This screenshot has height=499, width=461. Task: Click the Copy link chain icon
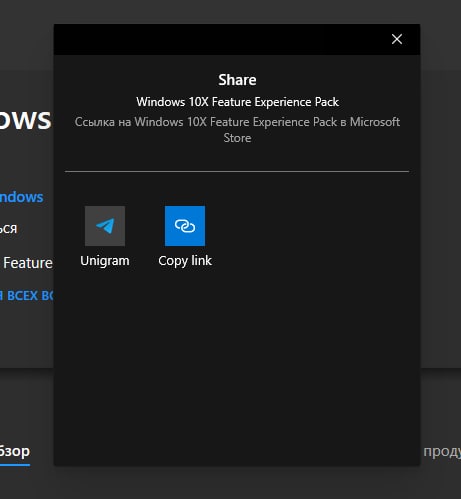click(x=185, y=226)
